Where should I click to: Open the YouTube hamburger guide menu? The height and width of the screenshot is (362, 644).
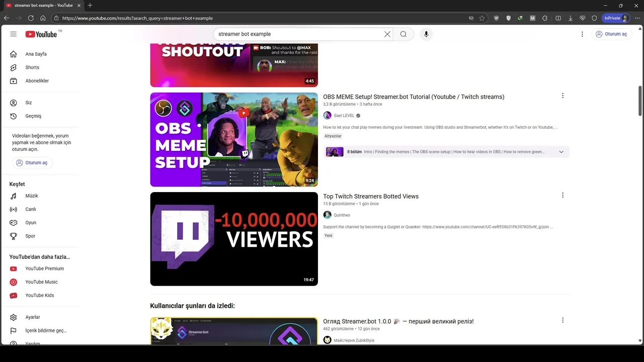click(x=14, y=34)
